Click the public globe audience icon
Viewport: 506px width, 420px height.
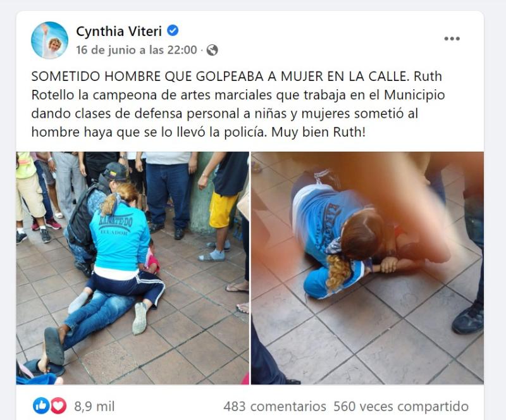pos(212,50)
